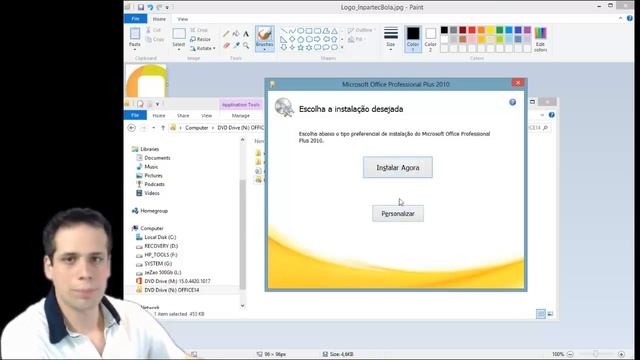Screen dimensions: 640x360
Task: Open Explorer recent locations dropdown arrow
Action: [153, 128]
